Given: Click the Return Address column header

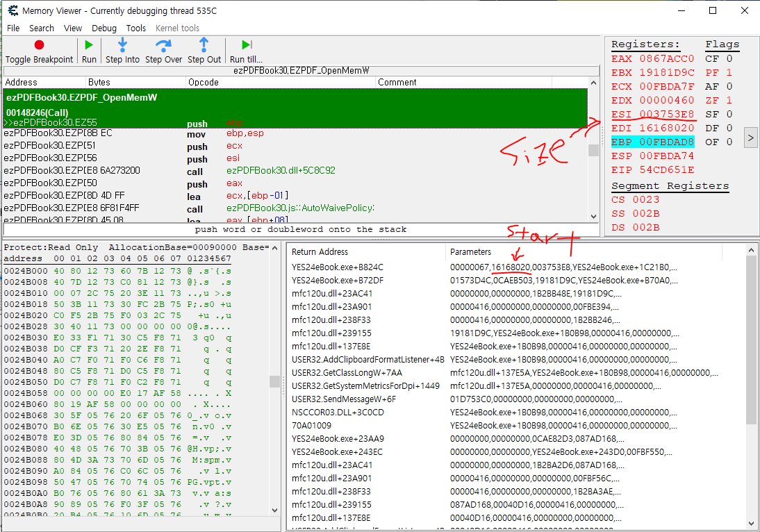Looking at the screenshot, I should click(x=367, y=252).
